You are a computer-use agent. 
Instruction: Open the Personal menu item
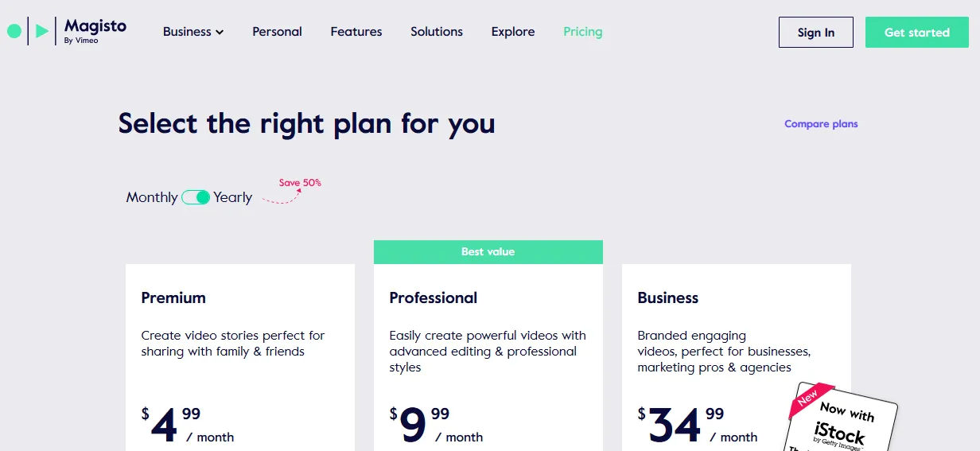coord(277,32)
